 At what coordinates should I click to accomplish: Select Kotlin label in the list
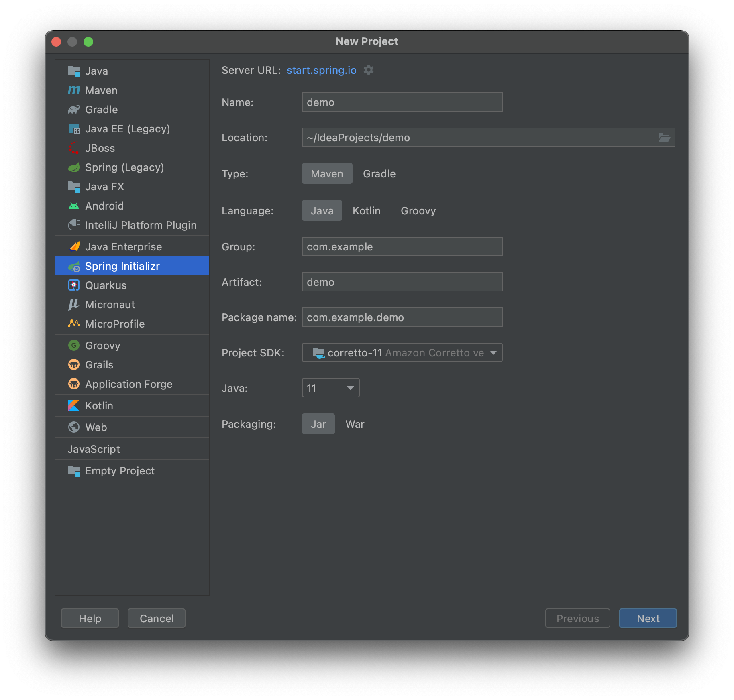coord(99,406)
